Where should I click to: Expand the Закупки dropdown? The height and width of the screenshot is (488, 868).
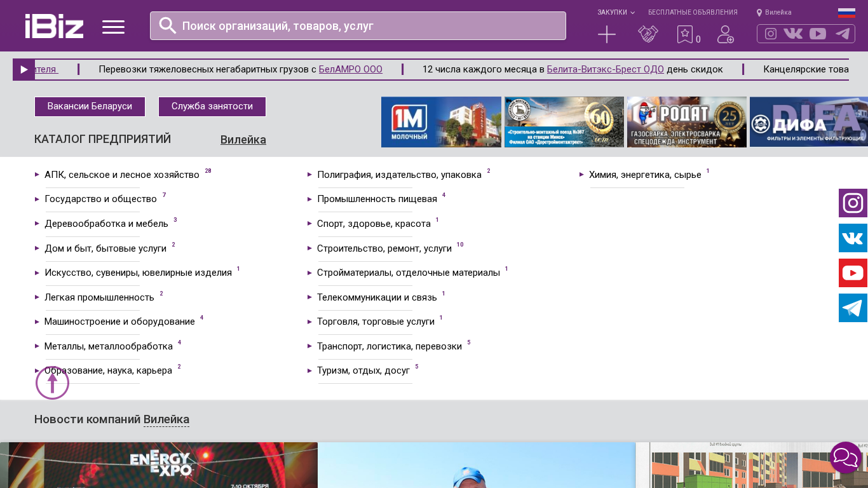pyautogui.click(x=615, y=13)
